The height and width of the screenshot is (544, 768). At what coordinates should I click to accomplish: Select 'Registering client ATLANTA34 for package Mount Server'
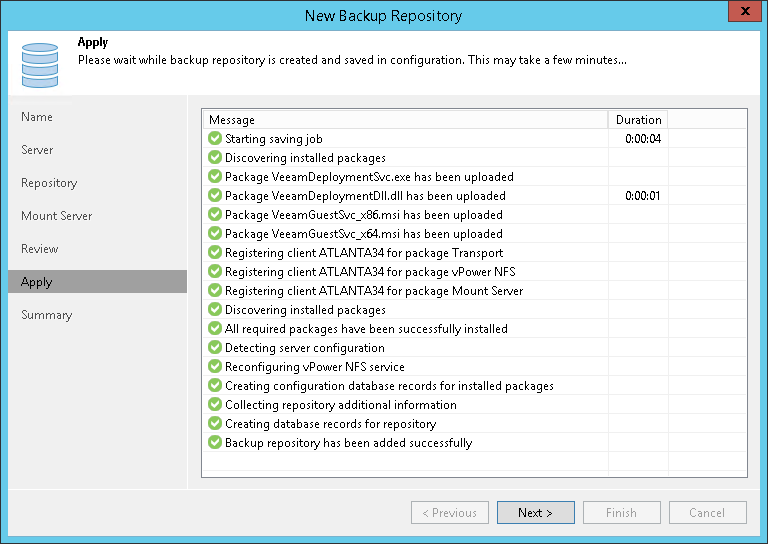coord(374,291)
